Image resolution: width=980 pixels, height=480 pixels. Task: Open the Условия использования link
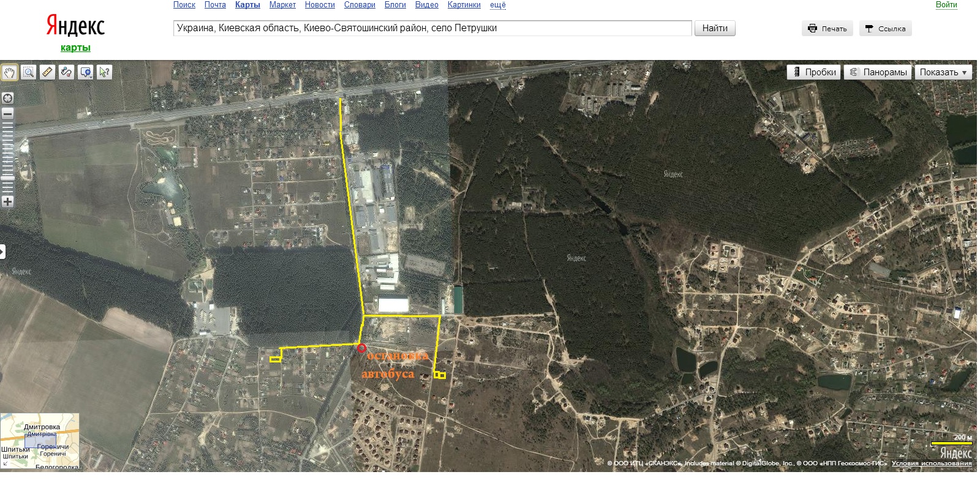coord(932,463)
